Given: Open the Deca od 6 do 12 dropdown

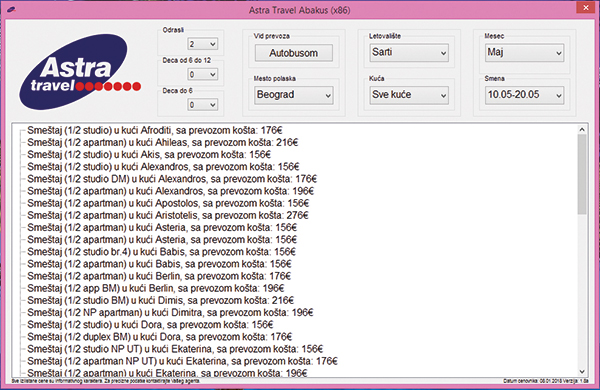Looking at the screenshot, I should (x=202, y=74).
